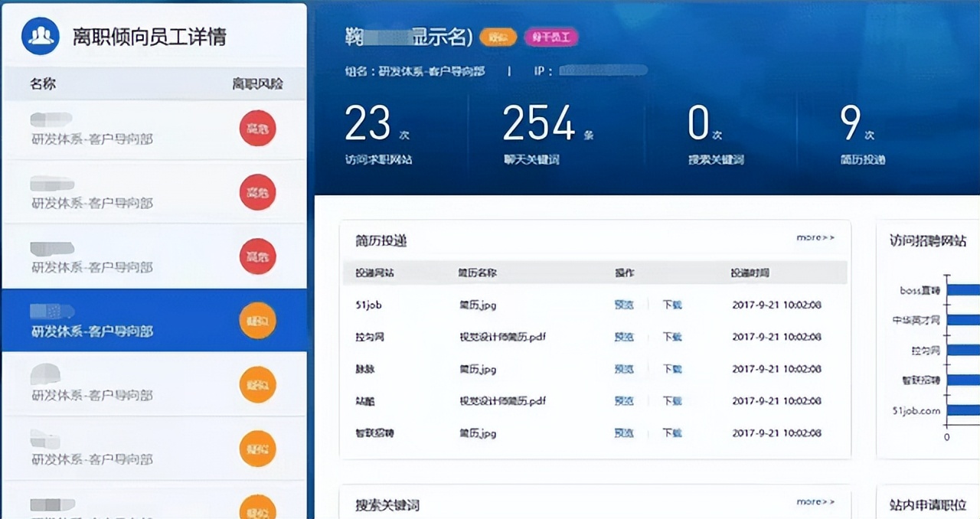Expand more>> in the 搜索关键词 section
The height and width of the screenshot is (519, 980).
click(814, 501)
